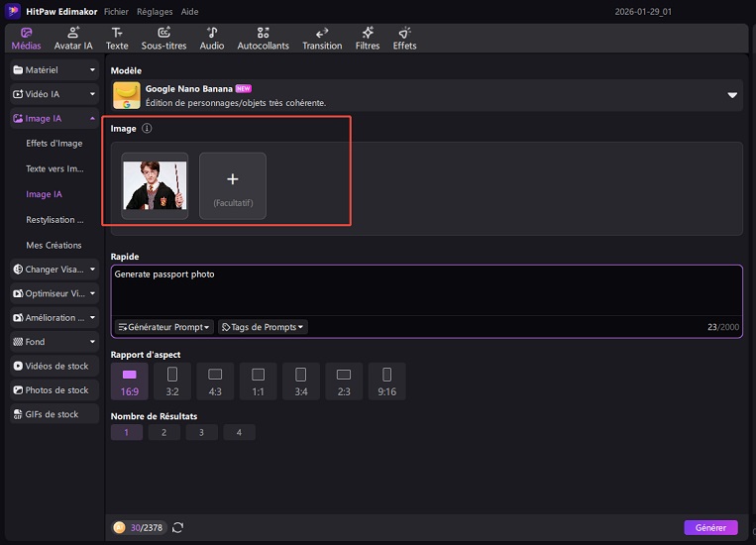Click into the prompt text field
Screen dimensions: 756x545
(426, 290)
